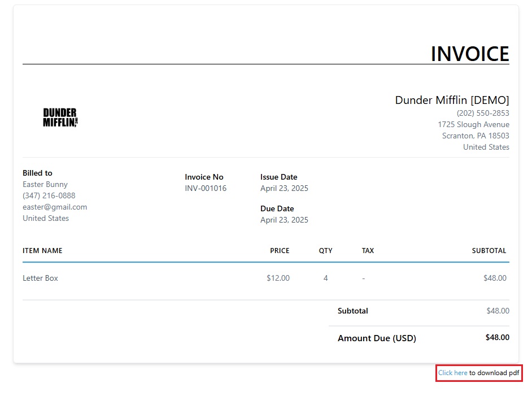The image size is (532, 396).
Task: Click company name 'Dunder Mifflin [DEMO]'
Action: (x=452, y=100)
